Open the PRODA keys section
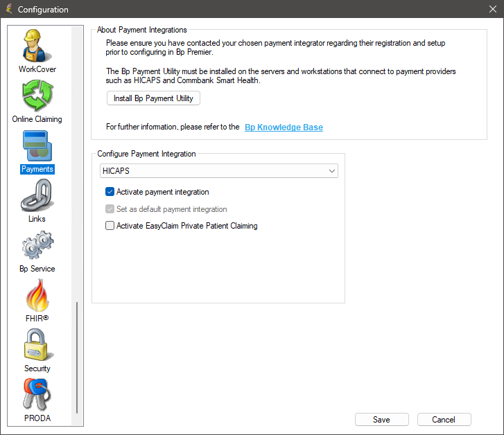Screen dimensions: 504x435 [x=37, y=400]
